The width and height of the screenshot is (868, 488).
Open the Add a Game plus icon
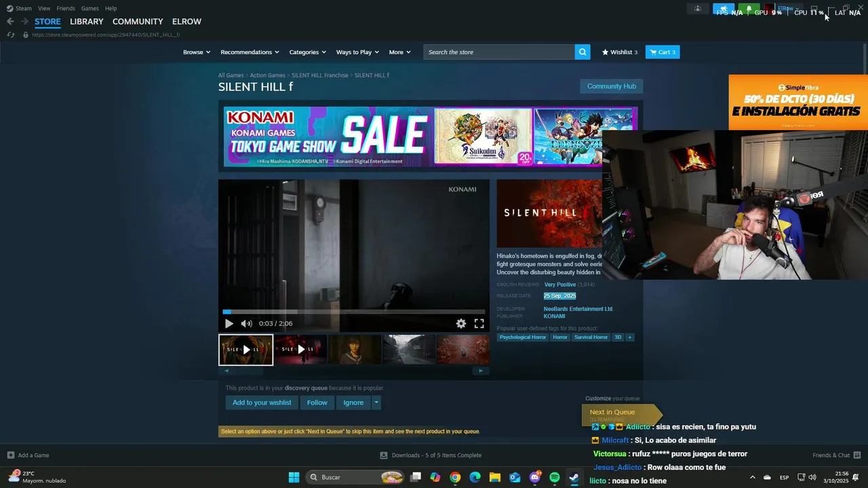pos(10,455)
